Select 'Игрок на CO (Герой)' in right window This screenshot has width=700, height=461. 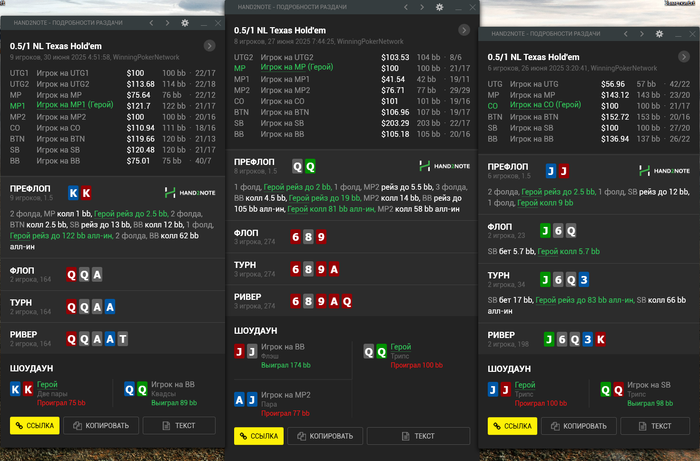[x=545, y=105]
